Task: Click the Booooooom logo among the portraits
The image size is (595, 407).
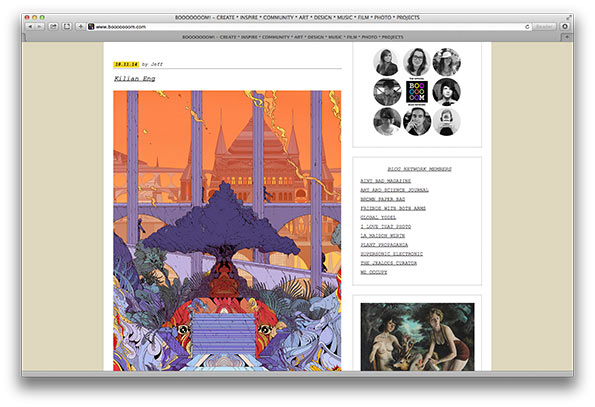Action: [417, 92]
